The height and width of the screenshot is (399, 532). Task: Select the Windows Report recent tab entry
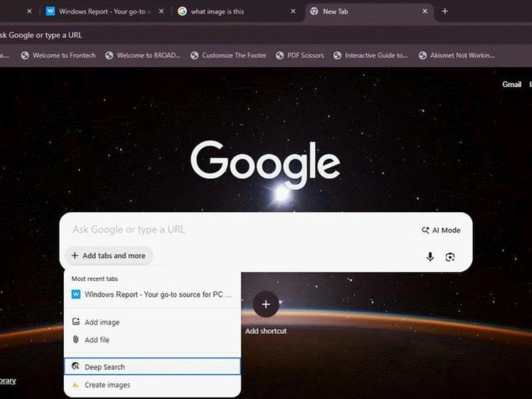point(152,294)
